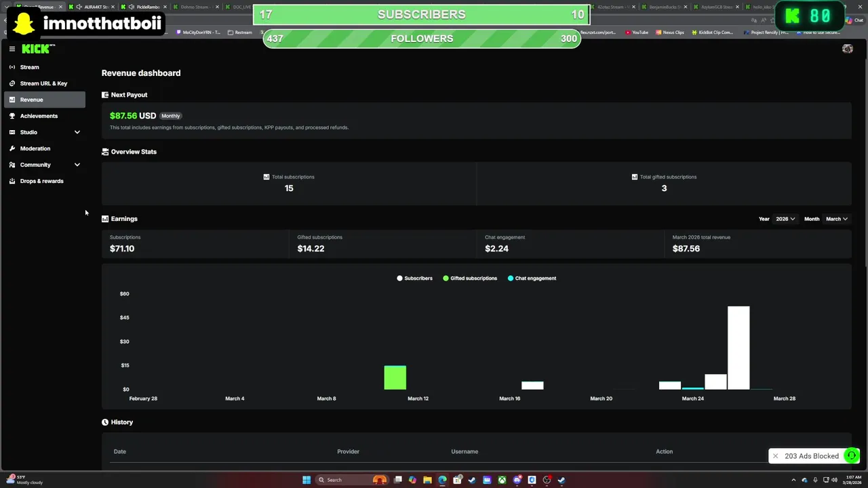Click the Monthly payout badge
868x488 pixels.
tap(170, 116)
